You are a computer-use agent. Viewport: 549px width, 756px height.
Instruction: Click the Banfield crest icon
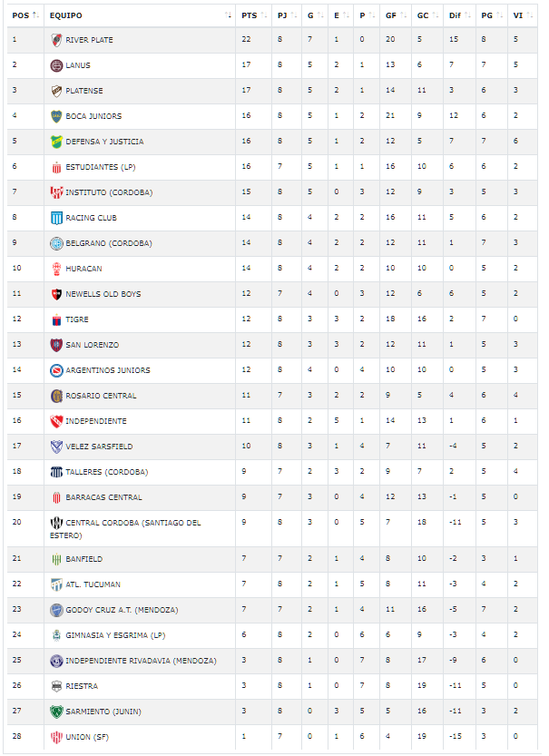tap(56, 559)
